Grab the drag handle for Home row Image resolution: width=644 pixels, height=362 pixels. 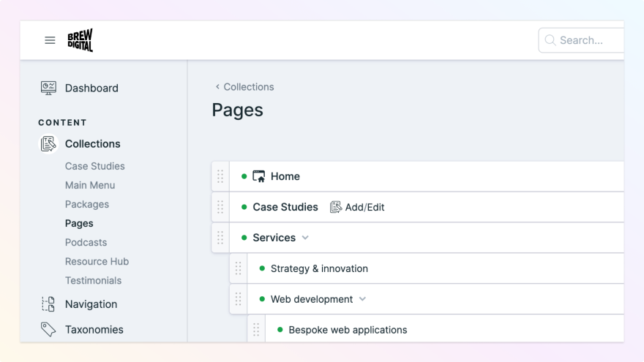pyautogui.click(x=220, y=176)
